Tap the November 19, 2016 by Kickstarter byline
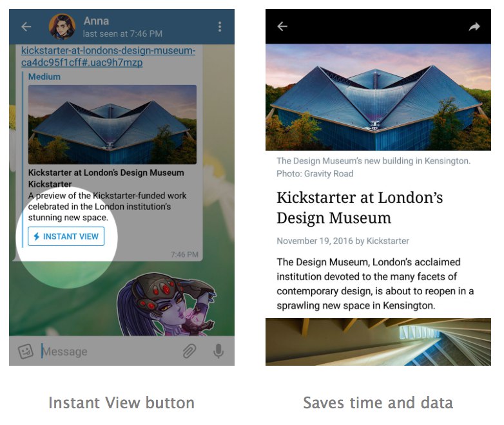The height and width of the screenshot is (425, 504). click(343, 241)
